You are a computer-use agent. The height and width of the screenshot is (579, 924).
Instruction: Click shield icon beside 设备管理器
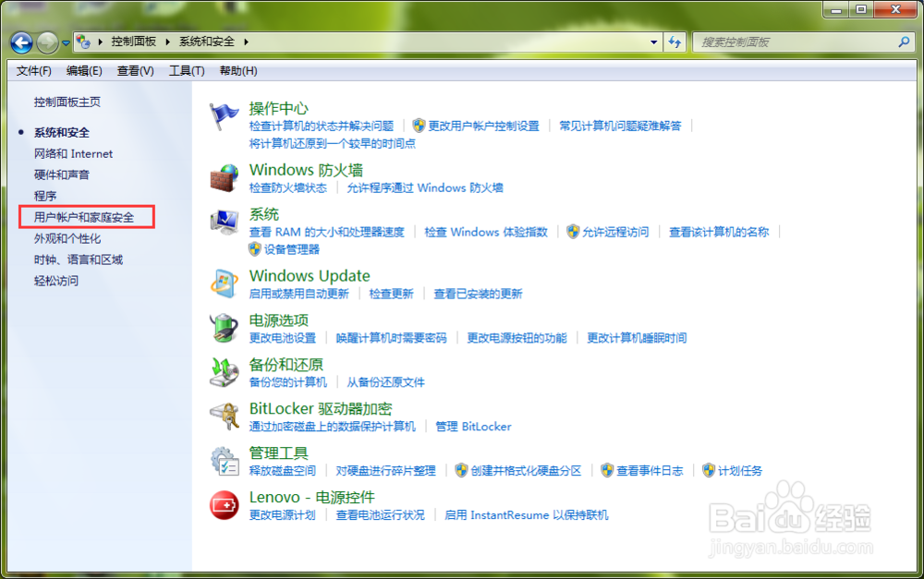[x=255, y=249]
